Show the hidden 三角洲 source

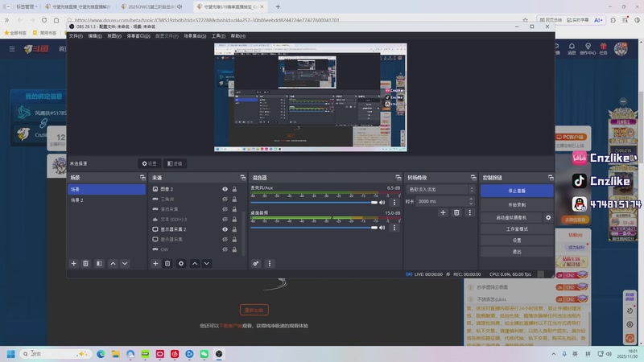pyautogui.click(x=225, y=199)
